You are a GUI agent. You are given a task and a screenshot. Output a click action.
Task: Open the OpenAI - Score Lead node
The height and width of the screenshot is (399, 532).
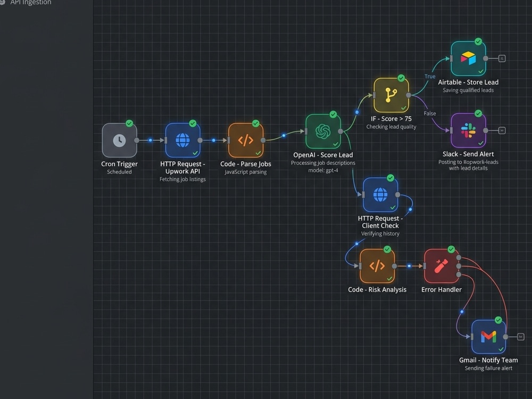click(x=323, y=131)
